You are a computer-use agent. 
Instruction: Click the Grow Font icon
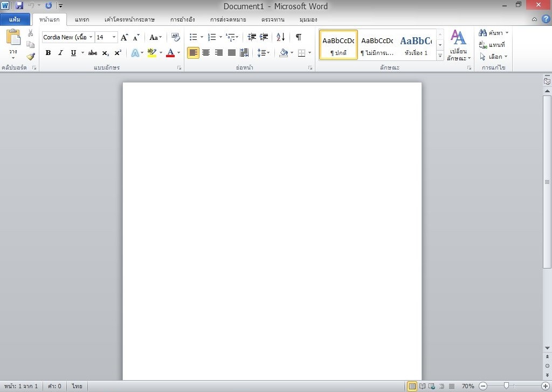tap(125, 37)
